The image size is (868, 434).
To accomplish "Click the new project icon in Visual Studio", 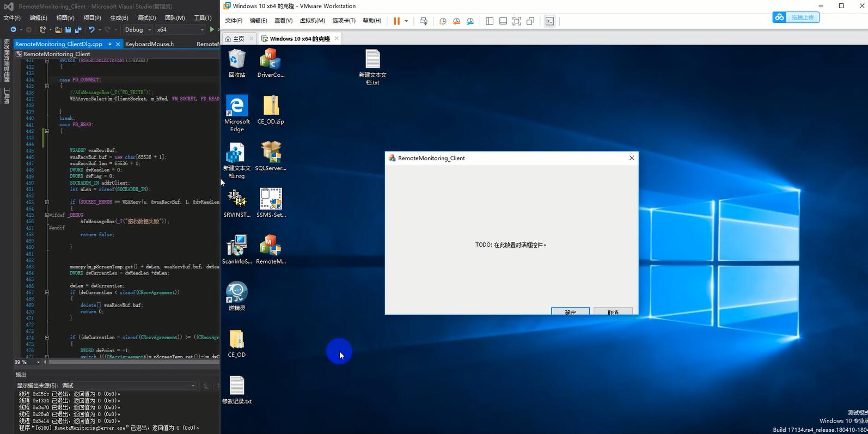I will (x=42, y=29).
